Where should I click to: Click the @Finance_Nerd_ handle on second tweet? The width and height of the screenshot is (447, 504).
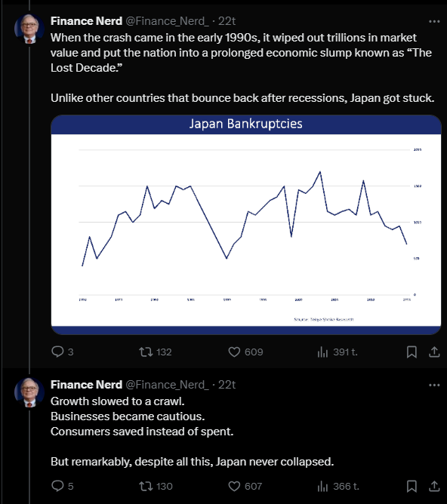click(x=167, y=385)
